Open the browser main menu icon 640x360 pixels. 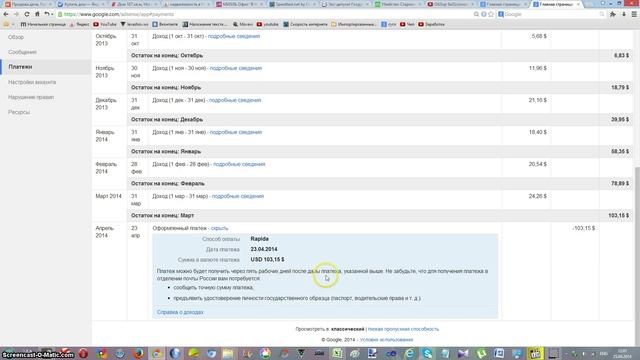point(634,14)
